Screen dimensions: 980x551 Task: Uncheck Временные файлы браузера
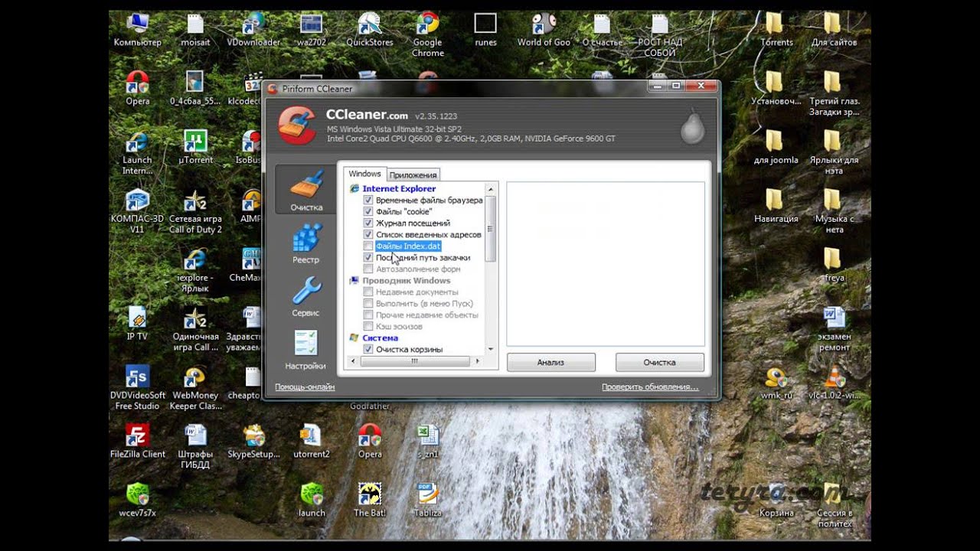[x=368, y=200]
